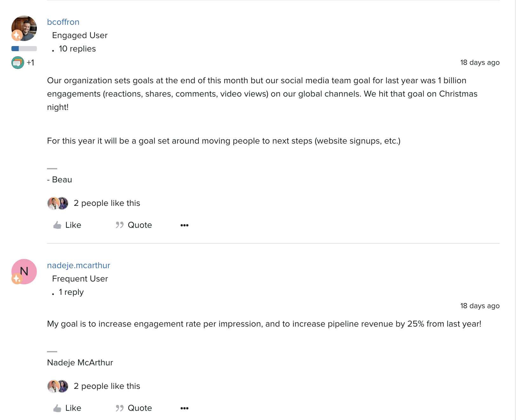Image resolution: width=517 pixels, height=420 pixels.
Task: Click the Quote icon under nadeje.mcarthur's post
Action: pos(119,408)
